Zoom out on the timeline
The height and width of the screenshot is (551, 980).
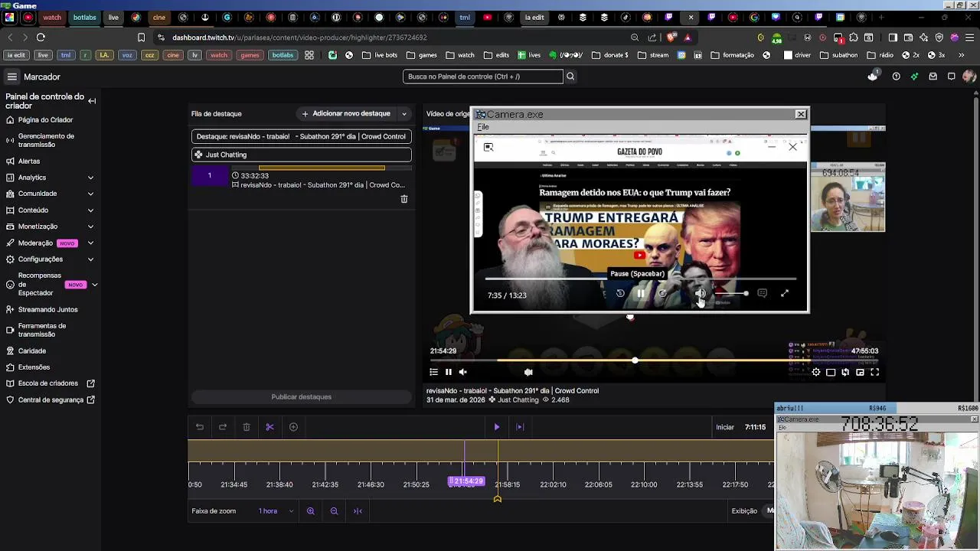tap(334, 511)
